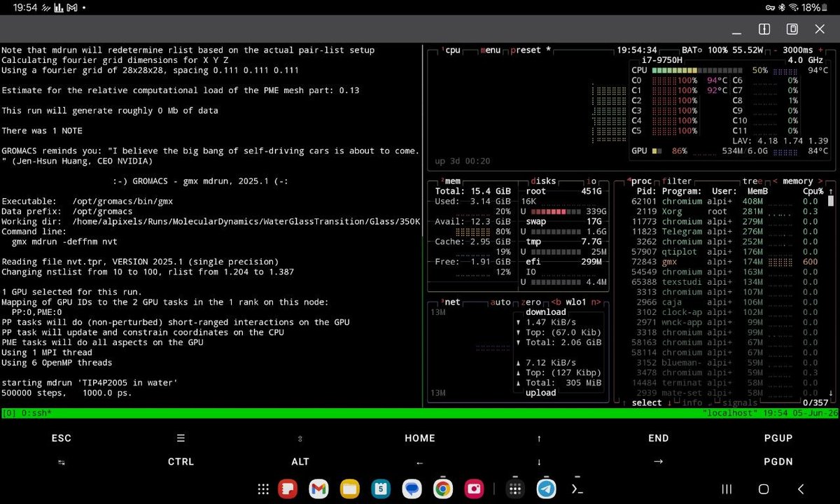Open the red notes app in taskbar
The width and height of the screenshot is (840, 504).
click(288, 489)
